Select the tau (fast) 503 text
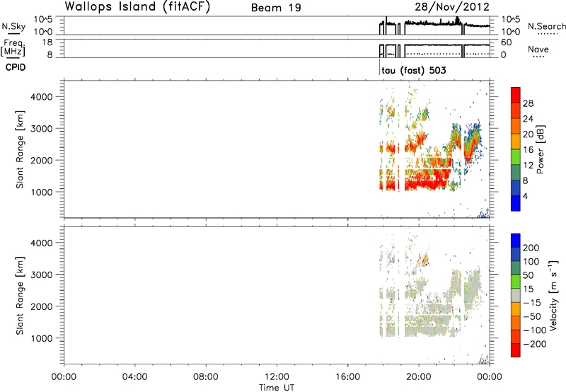Screen dimensions: 566x392 [x=414, y=70]
